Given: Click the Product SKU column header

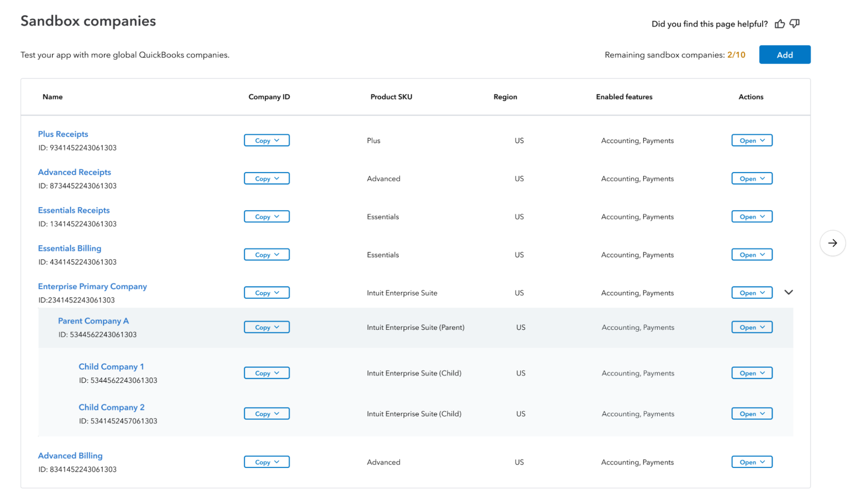Looking at the screenshot, I should click(391, 97).
